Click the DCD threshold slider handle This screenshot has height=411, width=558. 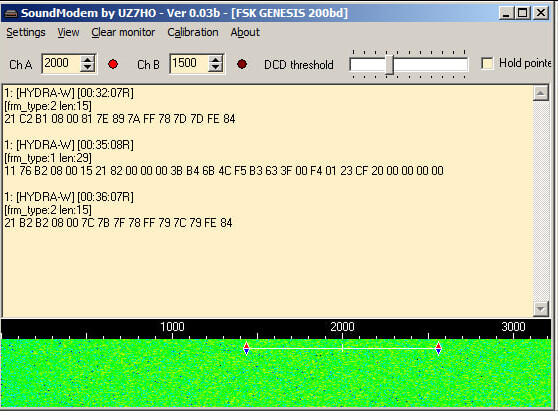click(390, 64)
